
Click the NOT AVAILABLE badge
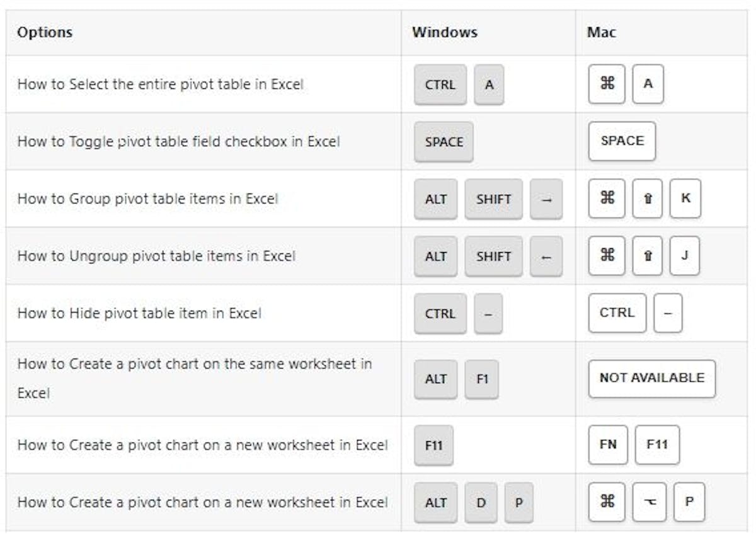[x=651, y=378]
